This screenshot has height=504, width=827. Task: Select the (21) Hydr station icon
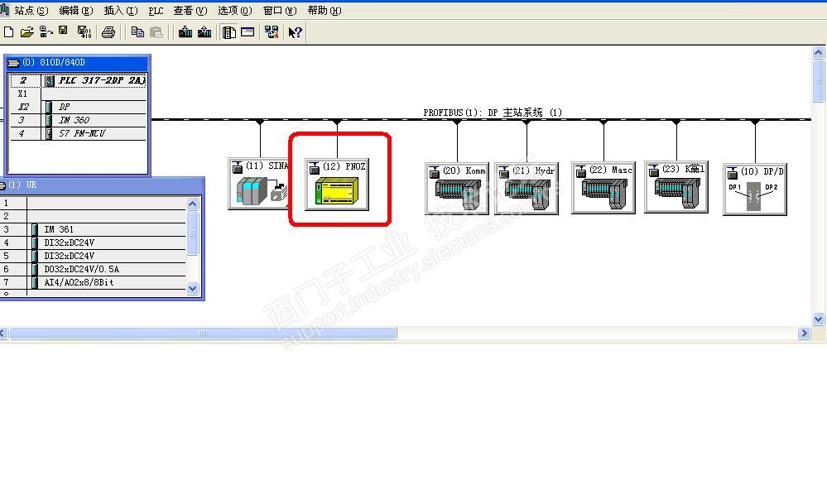point(526,188)
